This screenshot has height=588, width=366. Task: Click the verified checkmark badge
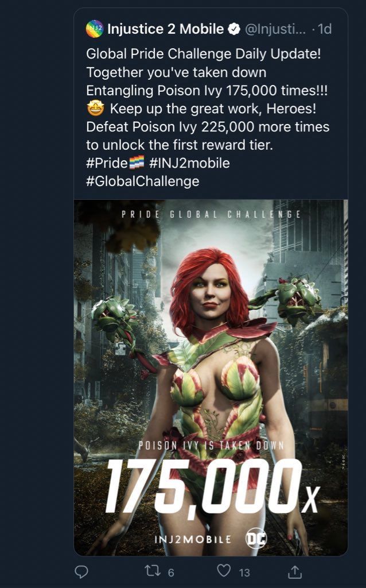235,28
